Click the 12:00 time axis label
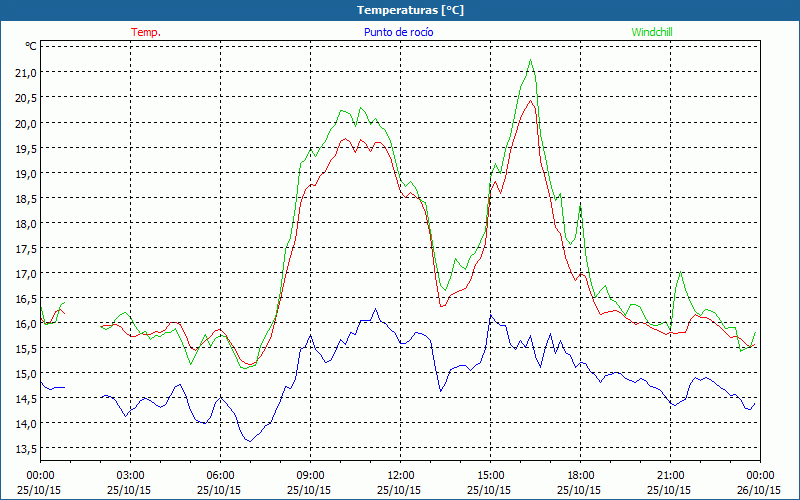Viewport: 800px width, 500px height. 401,476
